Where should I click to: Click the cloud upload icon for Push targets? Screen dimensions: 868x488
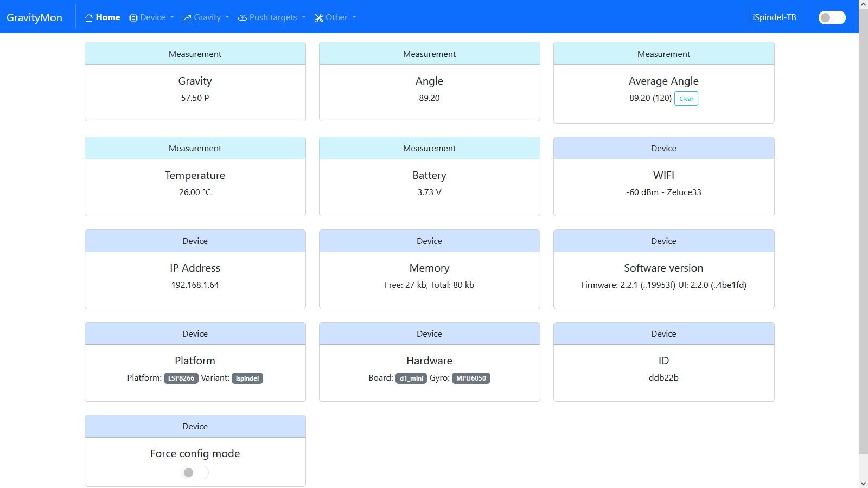(242, 18)
